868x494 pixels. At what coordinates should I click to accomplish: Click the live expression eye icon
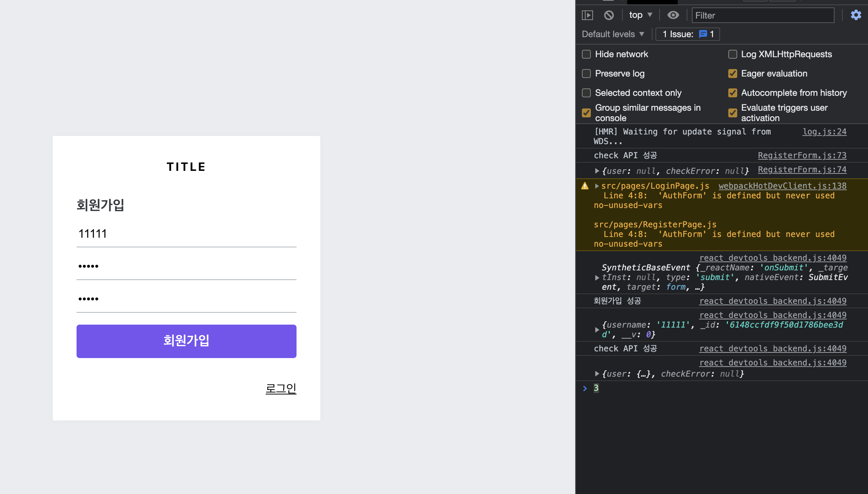[673, 15]
